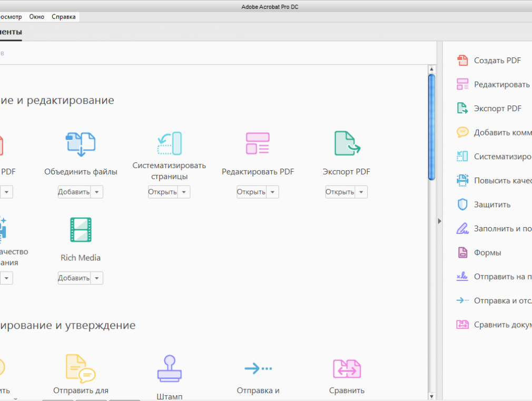Click the Редактировать icon in right panel
The image size is (532, 401).
(462, 84)
